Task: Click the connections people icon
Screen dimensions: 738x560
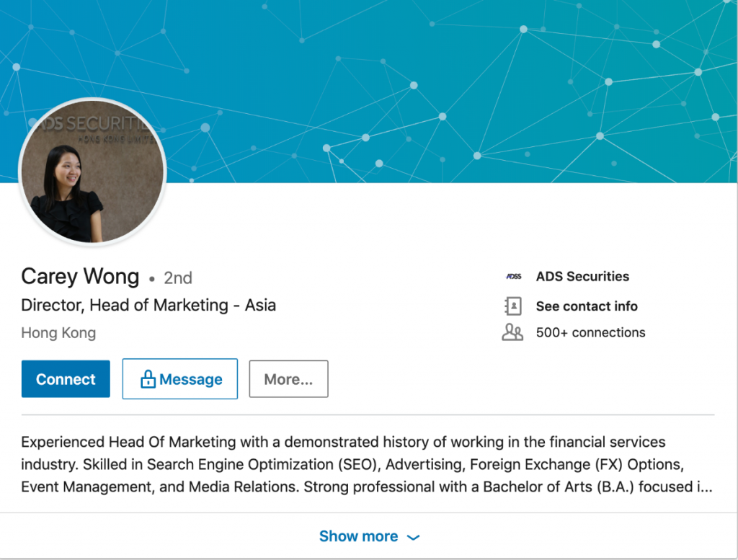Action: 512,333
